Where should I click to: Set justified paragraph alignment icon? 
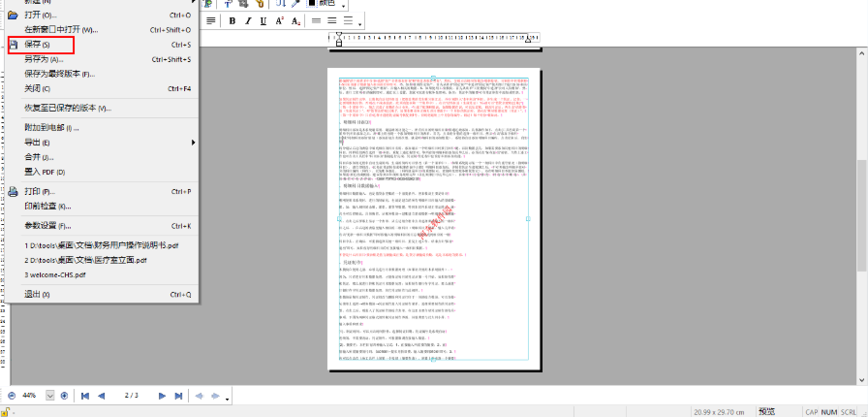tap(211, 21)
